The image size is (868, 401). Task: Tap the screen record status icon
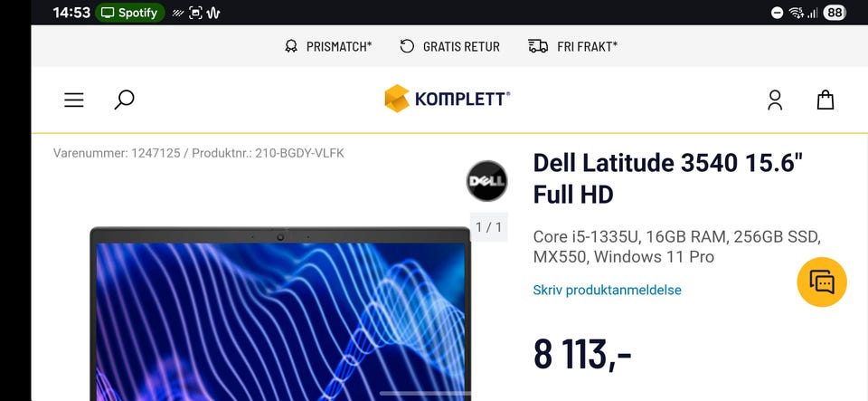pyautogui.click(x=195, y=13)
